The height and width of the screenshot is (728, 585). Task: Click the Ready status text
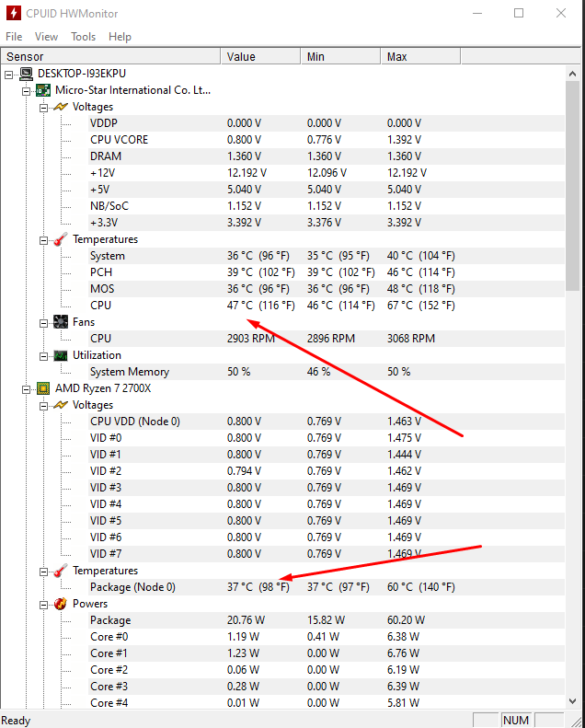[x=16, y=721]
